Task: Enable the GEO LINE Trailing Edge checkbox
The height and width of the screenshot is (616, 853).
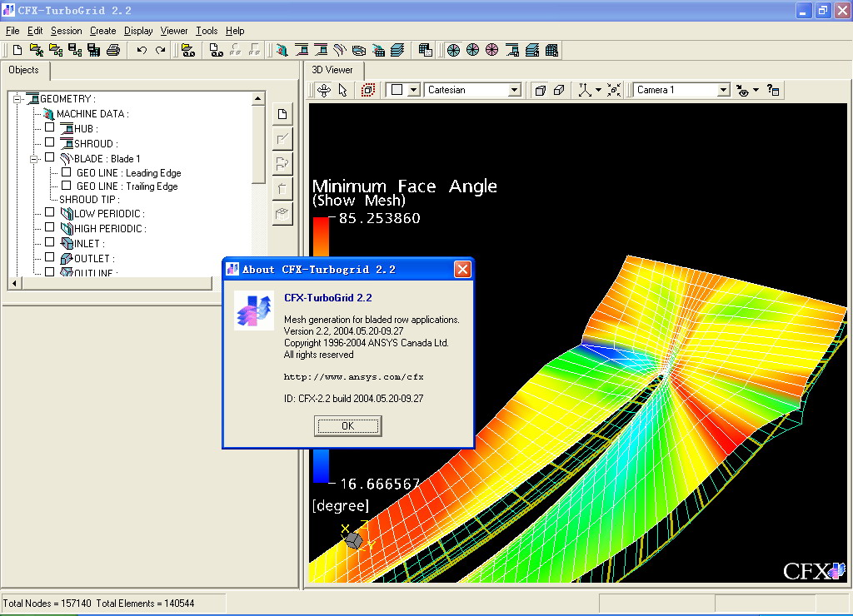Action: (67, 186)
